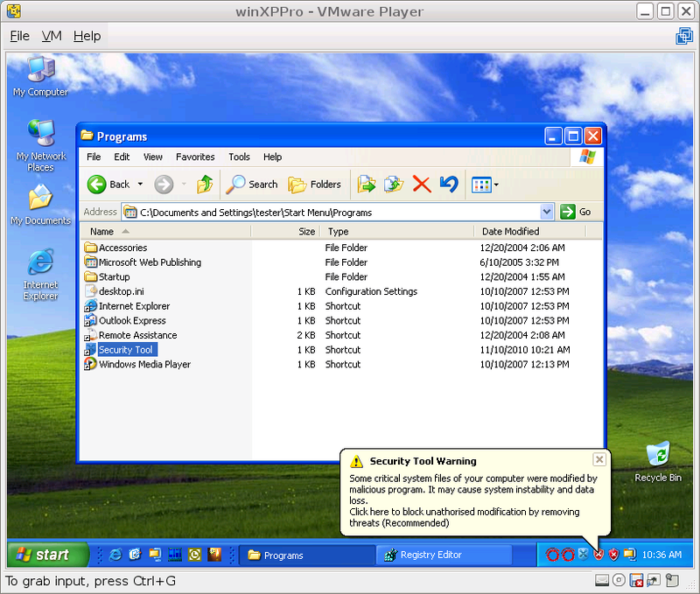The width and height of the screenshot is (700, 594).
Task: Open the Windows Start menu
Action: (x=48, y=555)
